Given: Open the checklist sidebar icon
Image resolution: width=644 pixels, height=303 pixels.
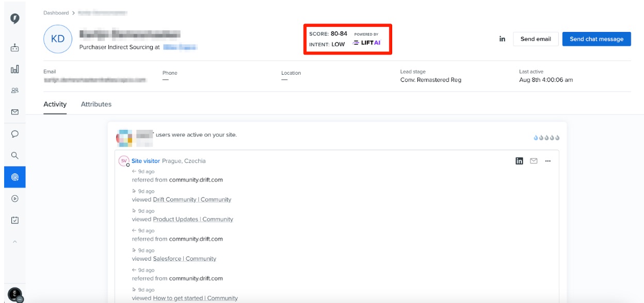Looking at the screenshot, I should 15,220.
